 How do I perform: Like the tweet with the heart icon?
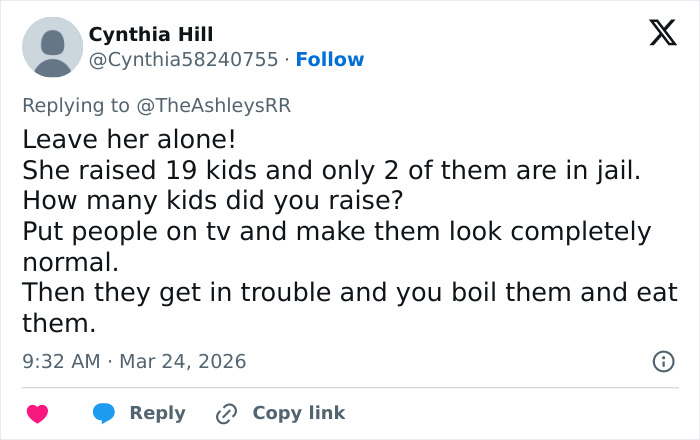pyautogui.click(x=37, y=413)
